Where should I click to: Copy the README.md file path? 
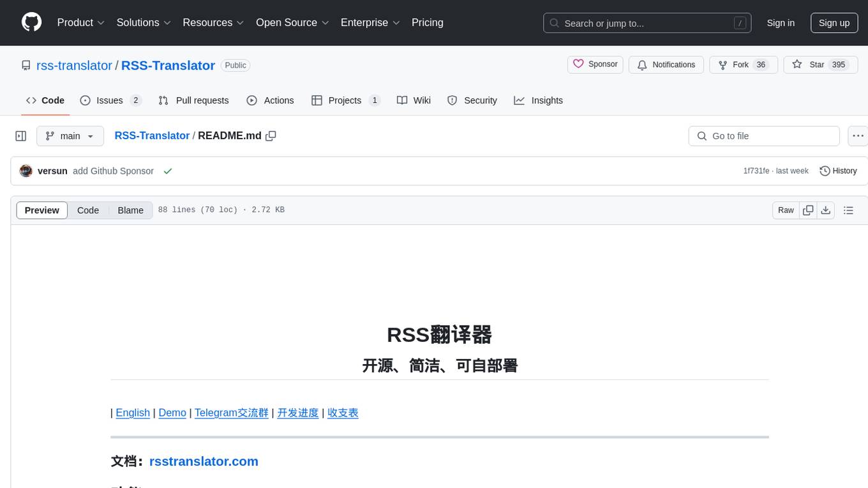pos(271,136)
